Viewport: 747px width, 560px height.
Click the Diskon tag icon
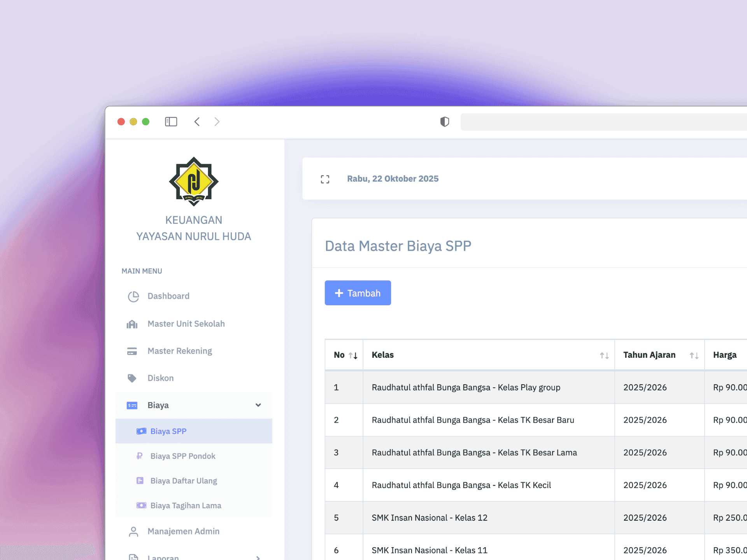(x=132, y=378)
